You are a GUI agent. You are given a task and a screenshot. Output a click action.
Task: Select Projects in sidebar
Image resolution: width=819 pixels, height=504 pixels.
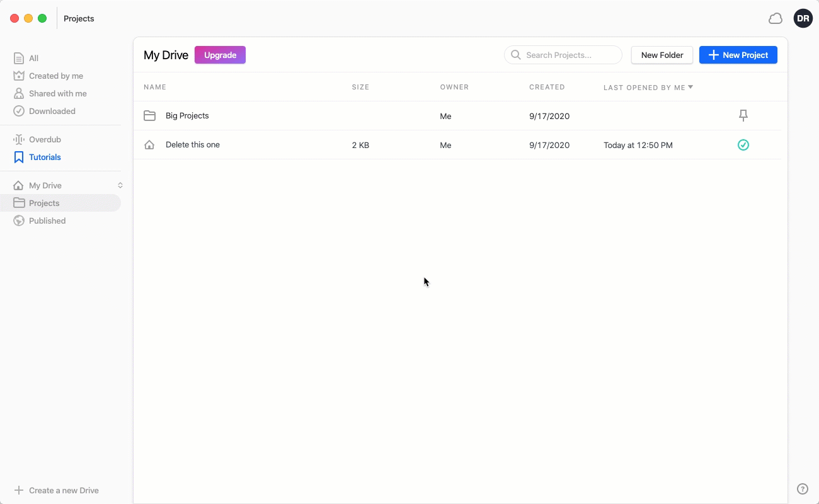(60, 203)
